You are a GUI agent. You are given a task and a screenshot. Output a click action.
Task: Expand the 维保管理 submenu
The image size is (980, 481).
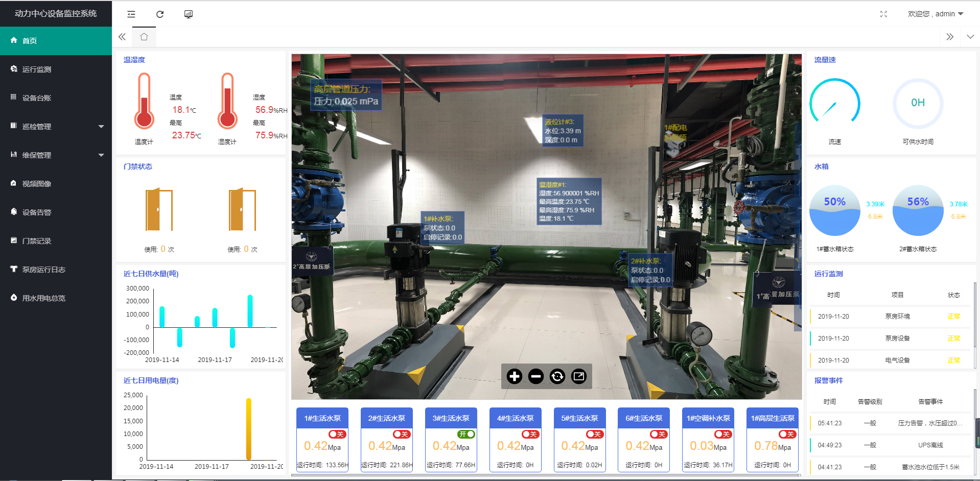coord(56,155)
